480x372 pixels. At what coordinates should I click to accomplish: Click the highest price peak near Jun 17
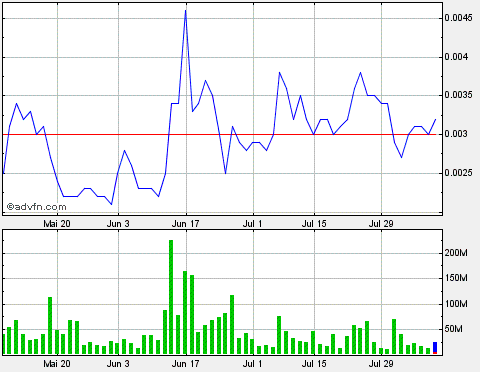point(186,11)
